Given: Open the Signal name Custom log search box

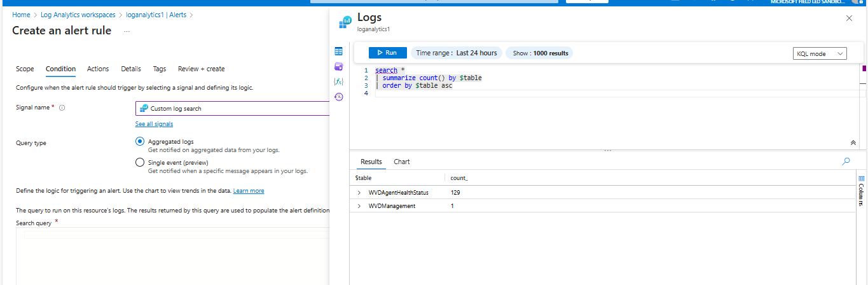Looking at the screenshot, I should [x=232, y=108].
